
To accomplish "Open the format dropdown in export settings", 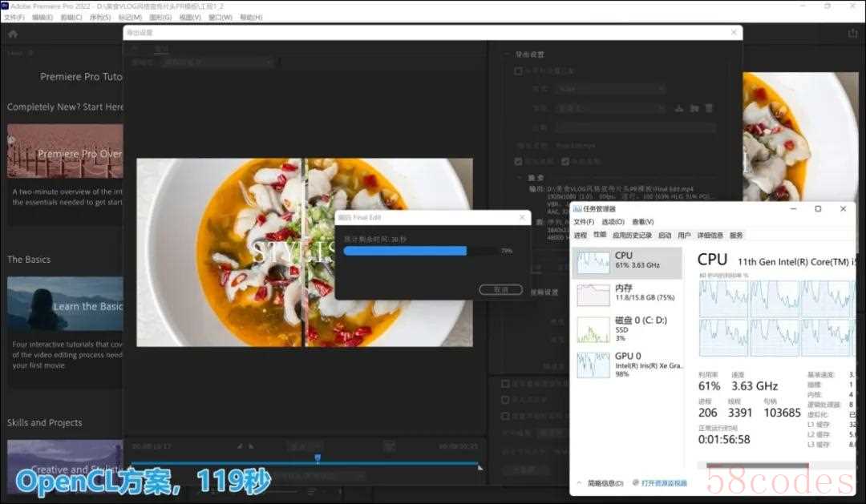I will (610, 89).
